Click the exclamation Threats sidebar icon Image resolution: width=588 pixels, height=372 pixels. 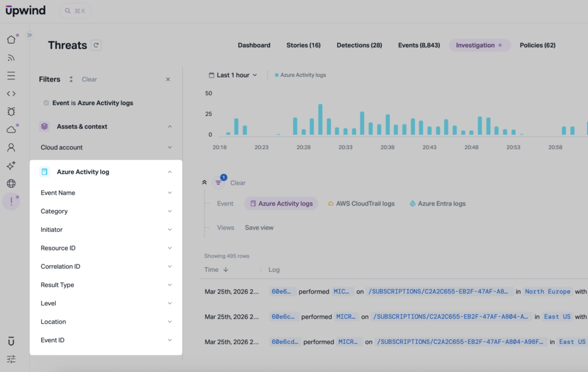click(x=11, y=201)
